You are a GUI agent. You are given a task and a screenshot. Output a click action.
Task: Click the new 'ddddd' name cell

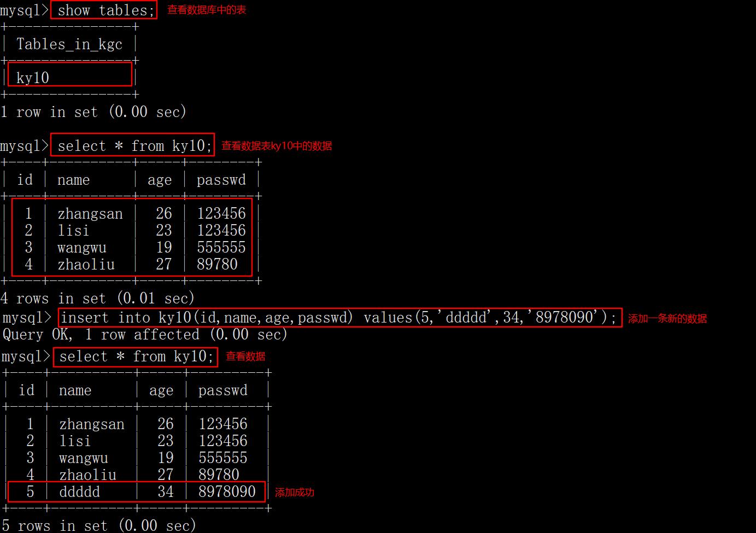80,491
